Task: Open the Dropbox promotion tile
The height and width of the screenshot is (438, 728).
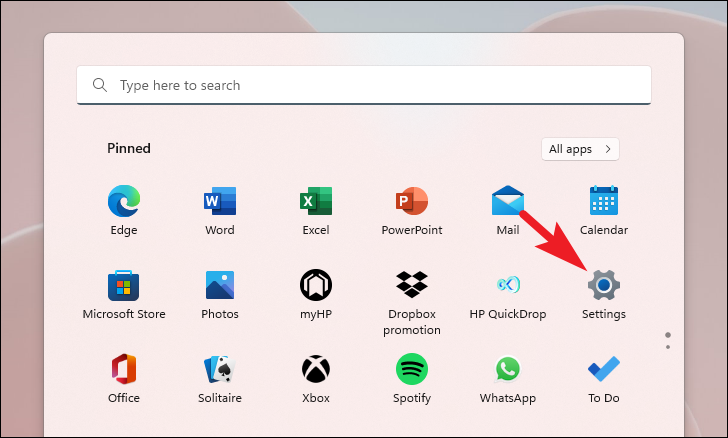Action: pos(412,302)
